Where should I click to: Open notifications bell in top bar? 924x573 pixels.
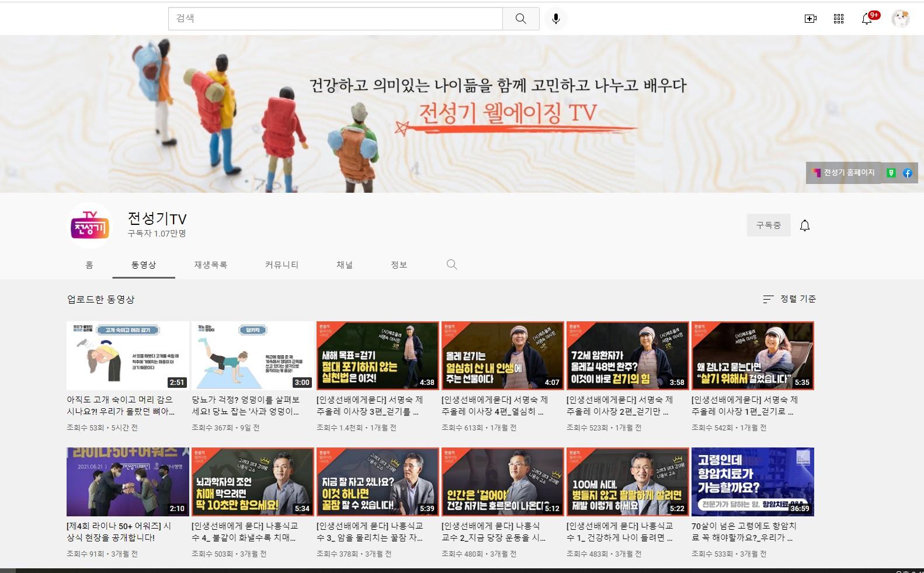[867, 19]
